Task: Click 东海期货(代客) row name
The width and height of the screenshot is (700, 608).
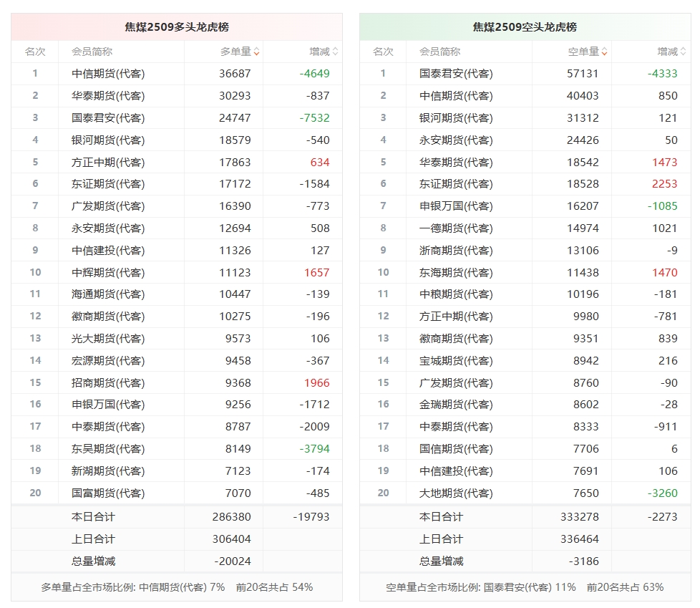Action: click(456, 273)
